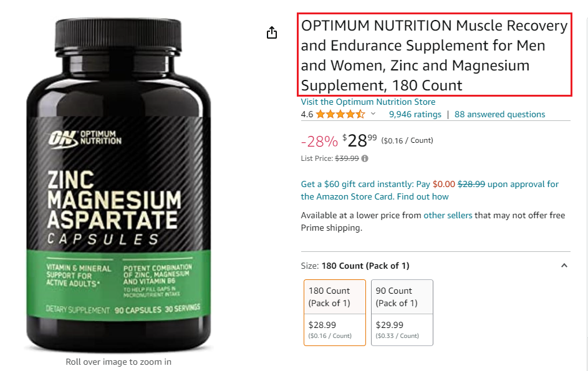Image resolution: width=588 pixels, height=371 pixels.
Task: Click the star rating icons
Action: [x=340, y=114]
